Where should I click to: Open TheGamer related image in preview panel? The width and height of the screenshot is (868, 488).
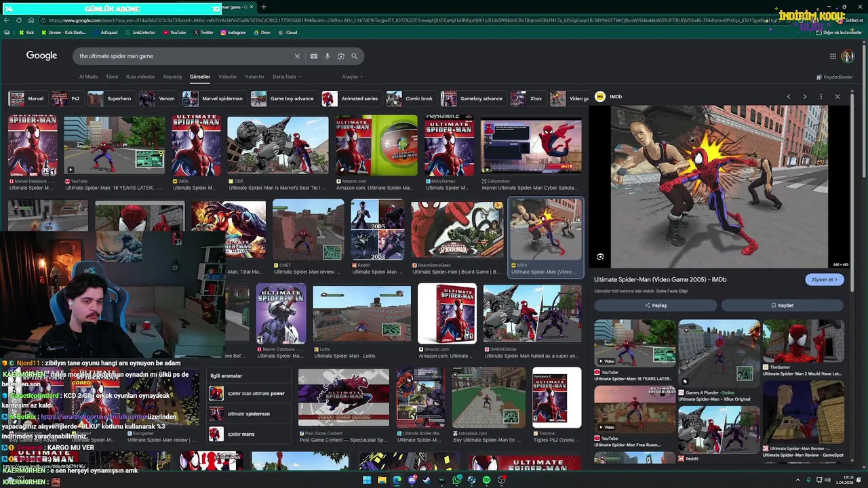click(804, 348)
